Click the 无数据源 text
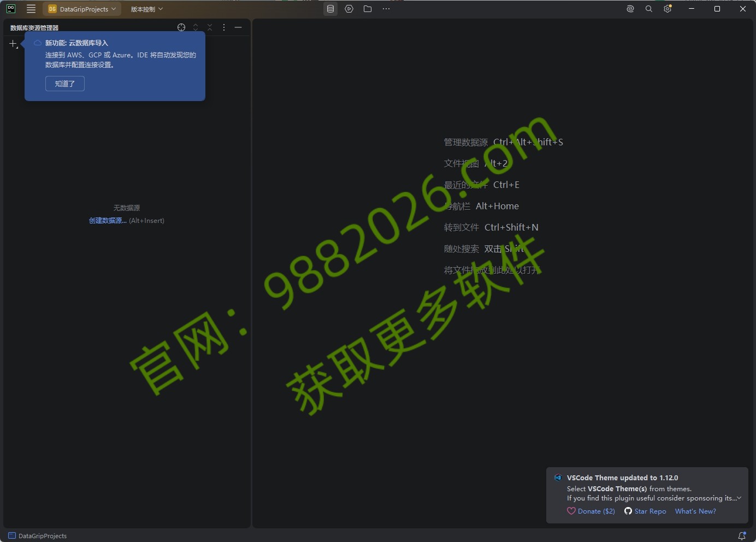The image size is (756, 542). pyautogui.click(x=127, y=208)
